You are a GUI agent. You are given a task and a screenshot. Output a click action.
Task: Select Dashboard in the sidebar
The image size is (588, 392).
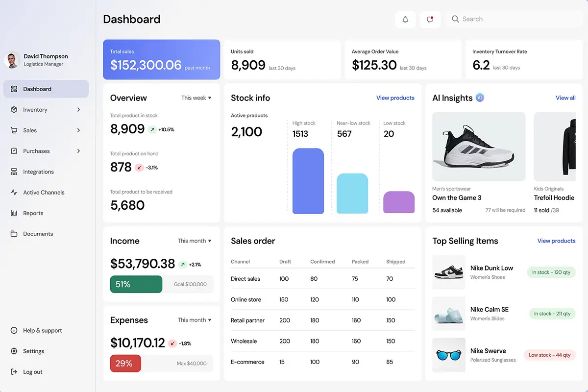click(37, 89)
